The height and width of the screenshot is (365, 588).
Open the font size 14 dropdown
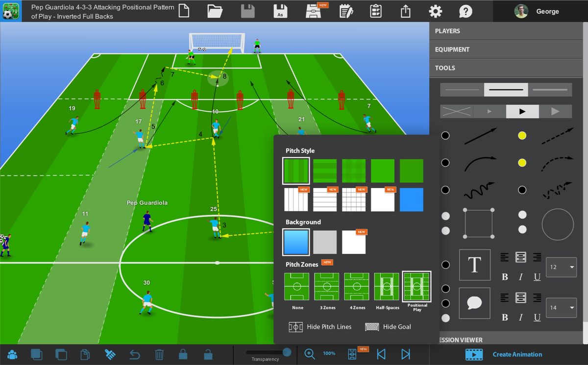[x=561, y=308]
